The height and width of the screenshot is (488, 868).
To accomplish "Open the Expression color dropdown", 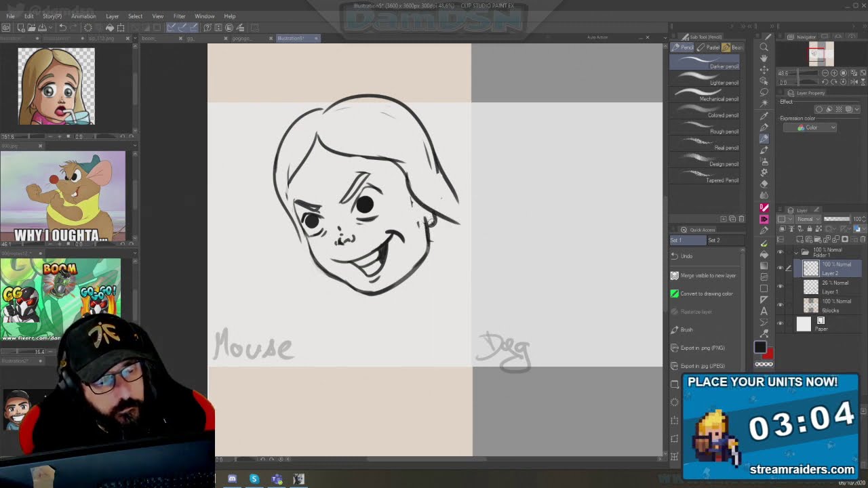I will [x=810, y=127].
